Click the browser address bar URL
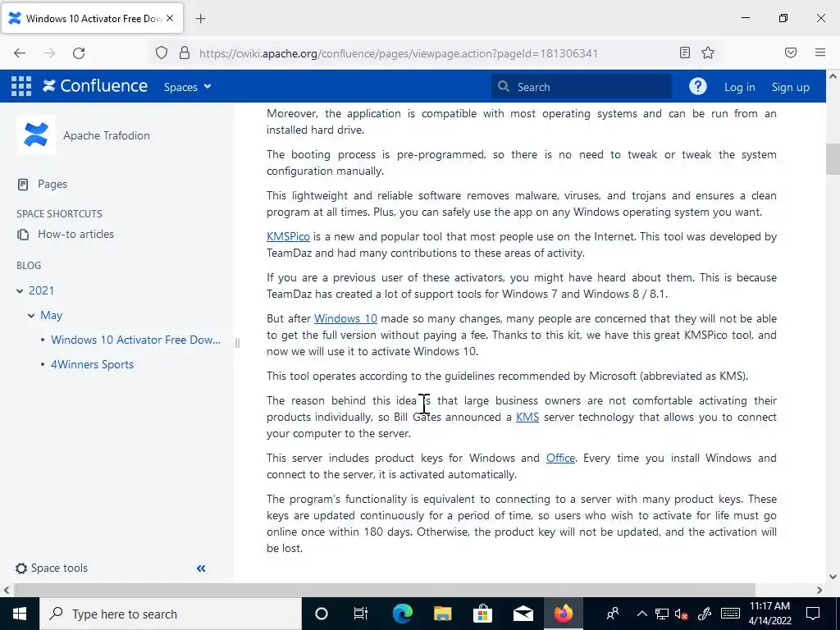This screenshot has height=630, width=840. 398,53
